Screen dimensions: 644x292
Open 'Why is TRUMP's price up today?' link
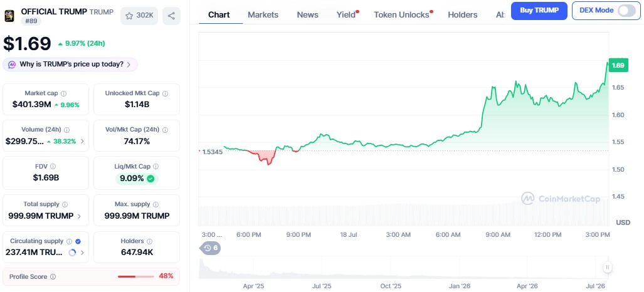71,65
